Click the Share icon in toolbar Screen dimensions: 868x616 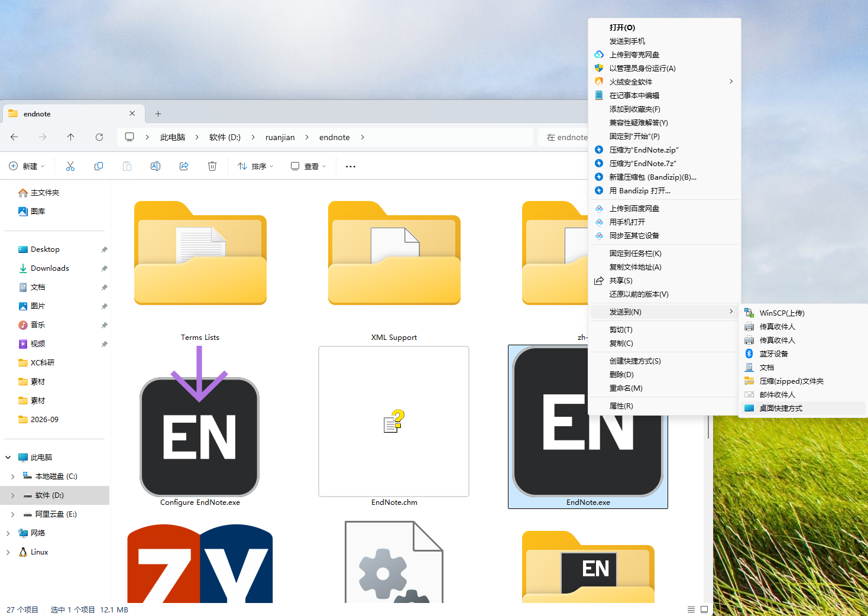pos(184,166)
